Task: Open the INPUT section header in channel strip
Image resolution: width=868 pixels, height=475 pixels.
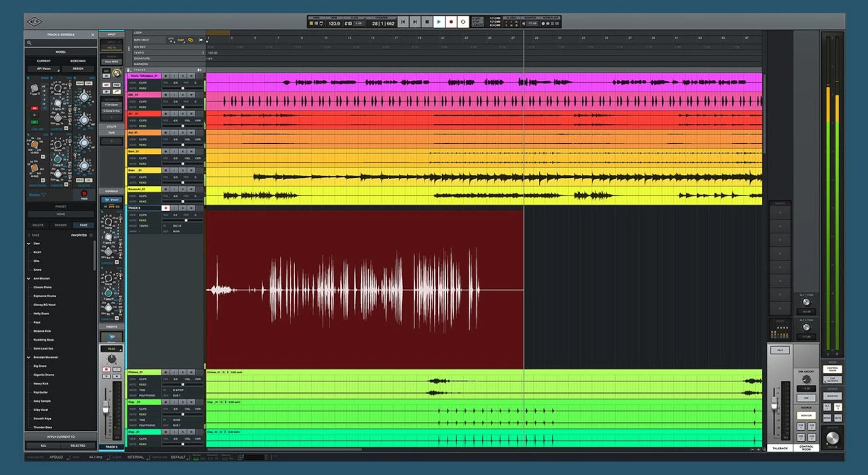Action: (112, 34)
